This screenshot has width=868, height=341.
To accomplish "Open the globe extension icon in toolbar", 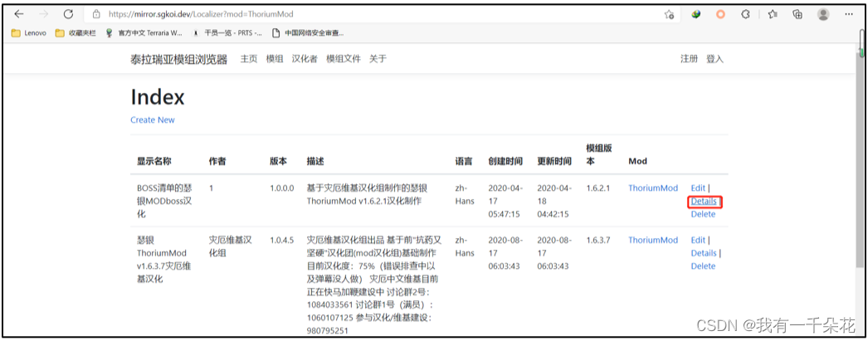I will click(696, 14).
